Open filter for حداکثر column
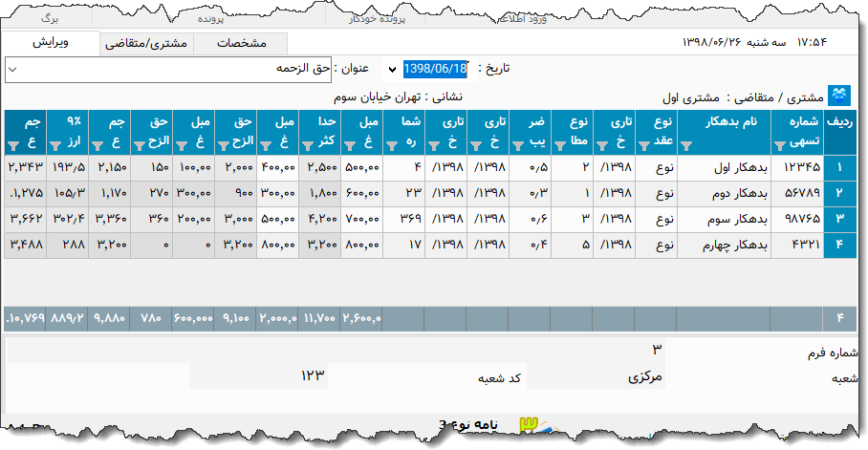Viewport: 868px width, 450px height. click(x=308, y=146)
